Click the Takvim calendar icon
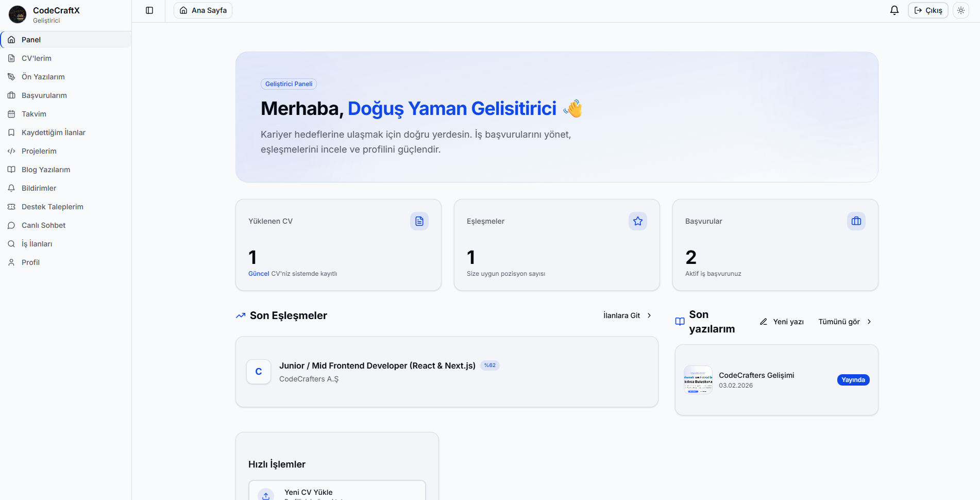The image size is (980, 500). (11, 114)
